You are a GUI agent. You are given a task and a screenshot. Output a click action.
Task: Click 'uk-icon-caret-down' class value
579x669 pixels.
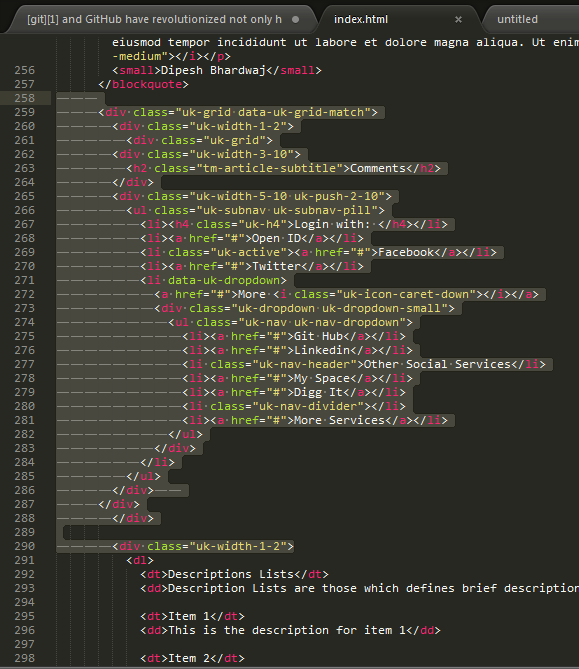(x=406, y=294)
